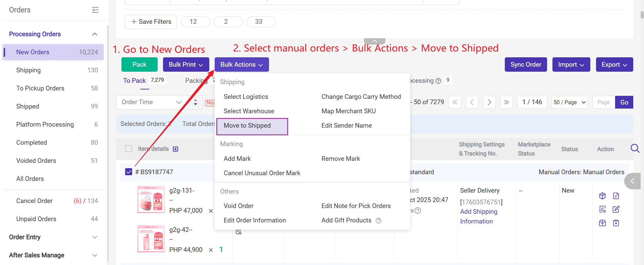Click the pencil edit icon in Action column
Screen dimensions: 644x265
(616, 209)
